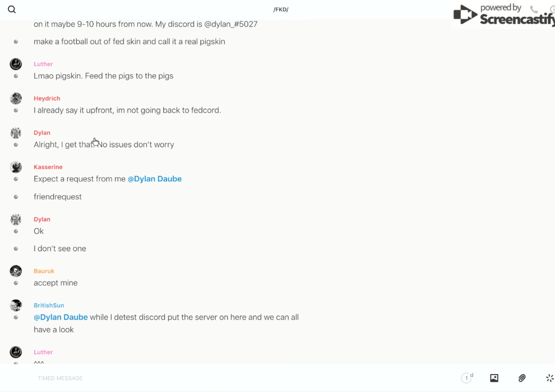Send a ping using the ping icon
The width and height of the screenshot is (555, 392).
click(549, 378)
